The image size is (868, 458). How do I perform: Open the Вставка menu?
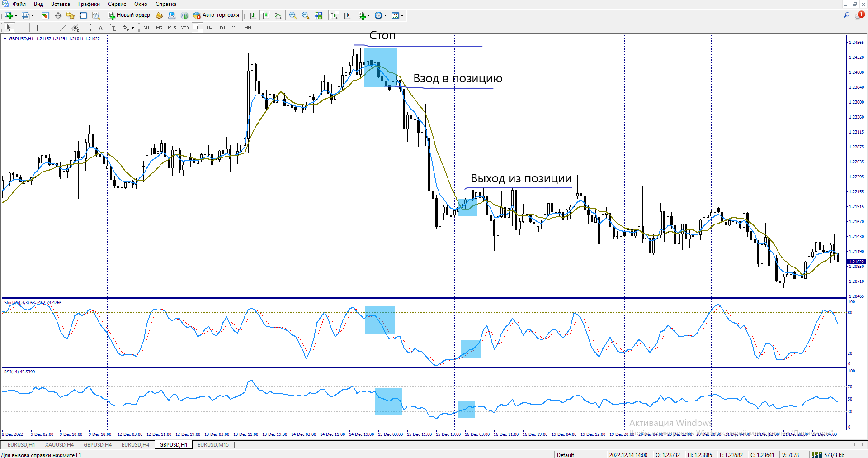(x=61, y=4)
